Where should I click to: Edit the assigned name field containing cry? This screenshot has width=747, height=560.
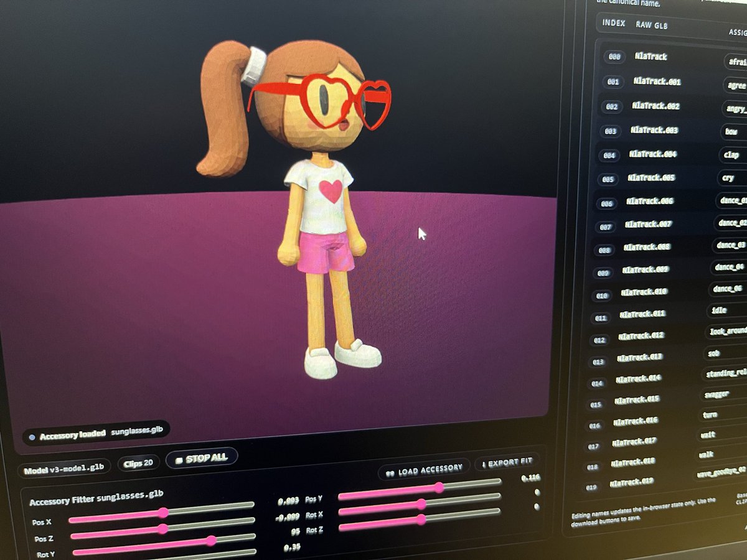(732, 177)
